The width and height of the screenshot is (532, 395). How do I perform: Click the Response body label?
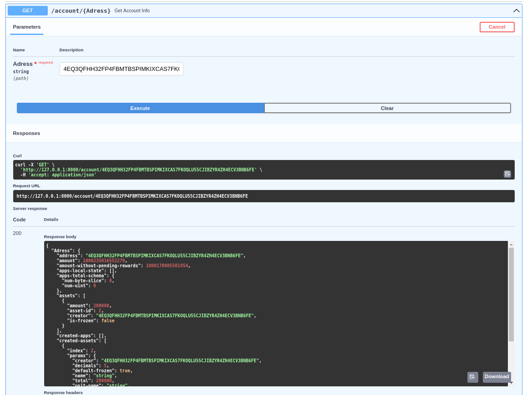tap(60, 237)
